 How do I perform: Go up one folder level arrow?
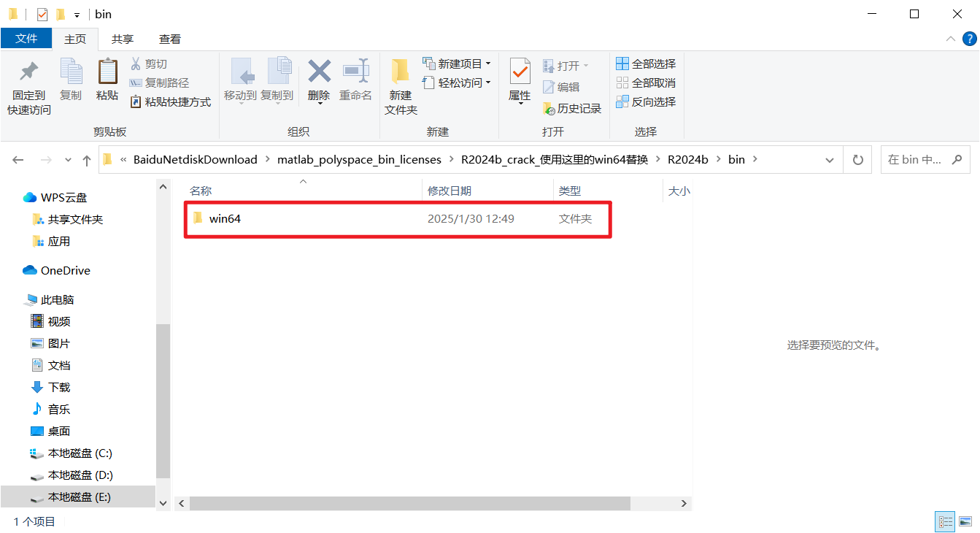click(x=87, y=160)
